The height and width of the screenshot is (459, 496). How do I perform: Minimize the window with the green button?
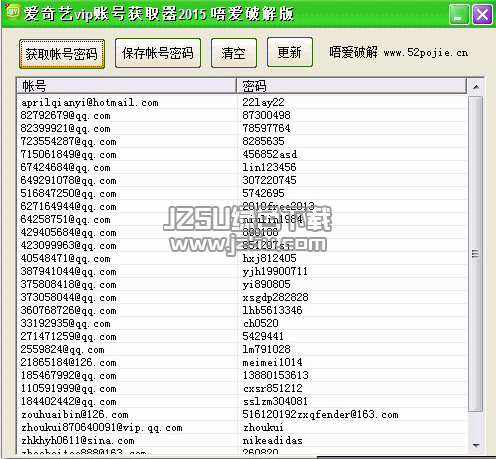(459, 15)
